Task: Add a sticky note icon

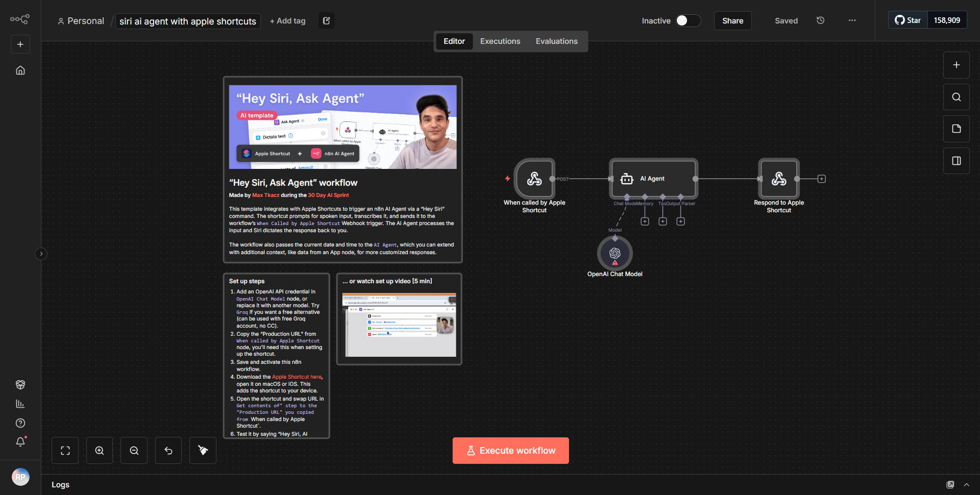Action: coord(957,129)
